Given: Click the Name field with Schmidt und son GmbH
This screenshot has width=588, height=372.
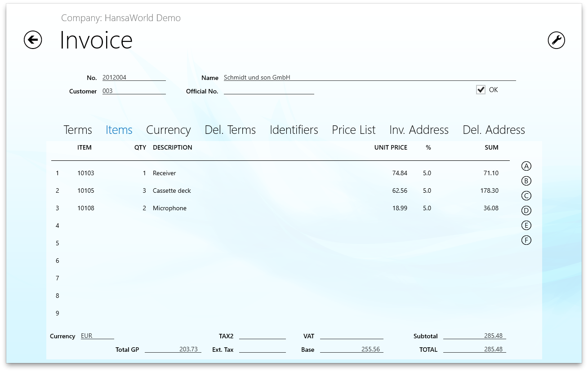Looking at the screenshot, I should pos(369,77).
